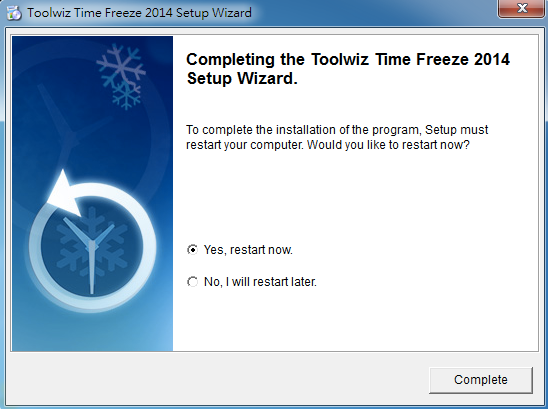The image size is (548, 409).
Task: Choose the "No, I will restart later" radio button
Action: pyautogui.click(x=192, y=281)
